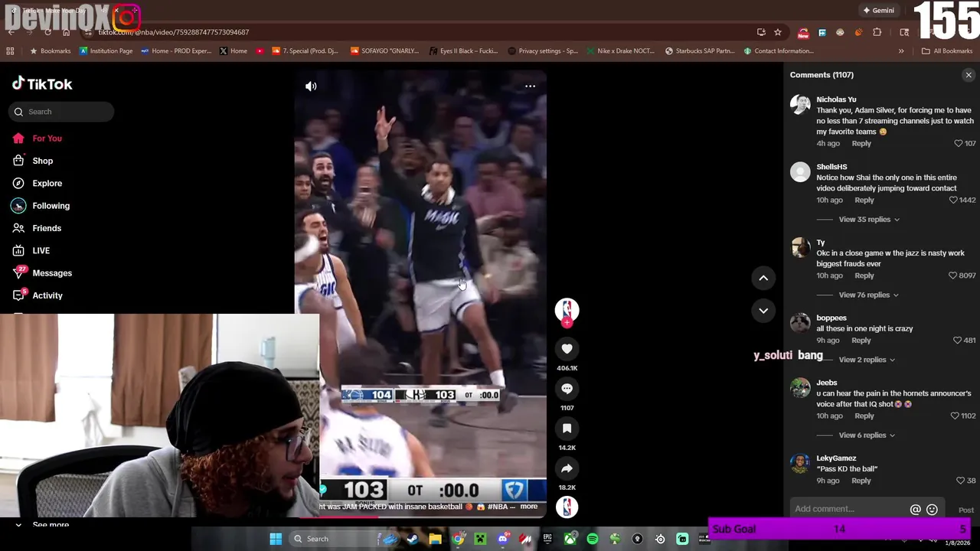Screen dimensions: 980x551
Task: Open Discord from the taskbar
Action: coord(503,539)
